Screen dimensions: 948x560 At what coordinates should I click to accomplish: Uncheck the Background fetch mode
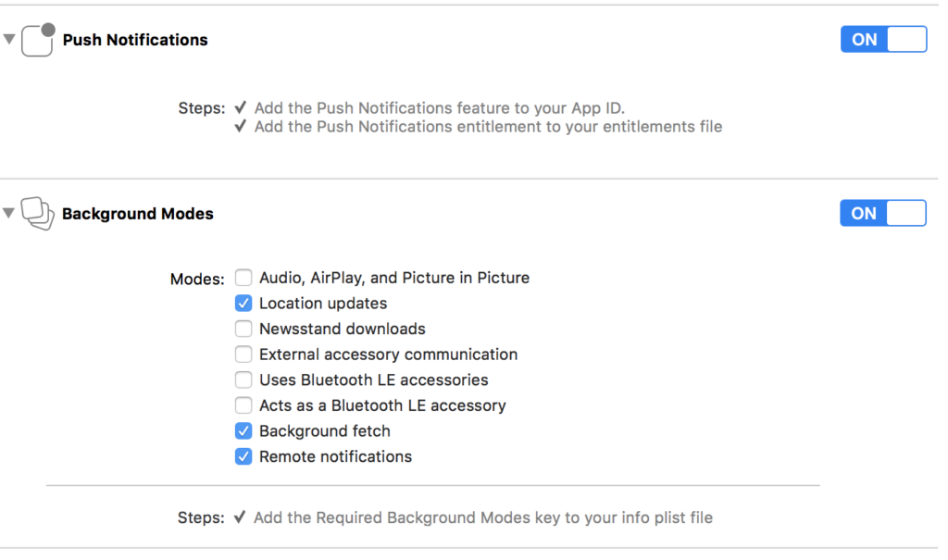(x=243, y=431)
